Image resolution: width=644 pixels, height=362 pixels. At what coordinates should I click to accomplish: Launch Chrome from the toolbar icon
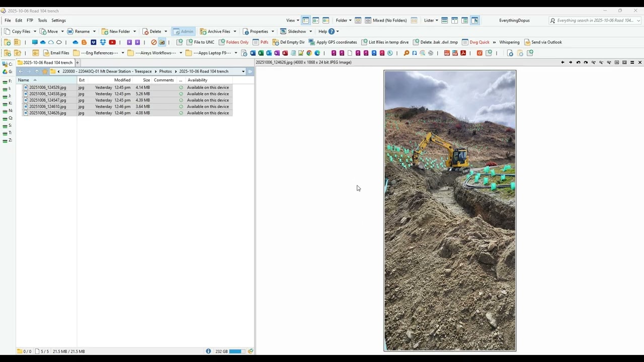(x=309, y=53)
